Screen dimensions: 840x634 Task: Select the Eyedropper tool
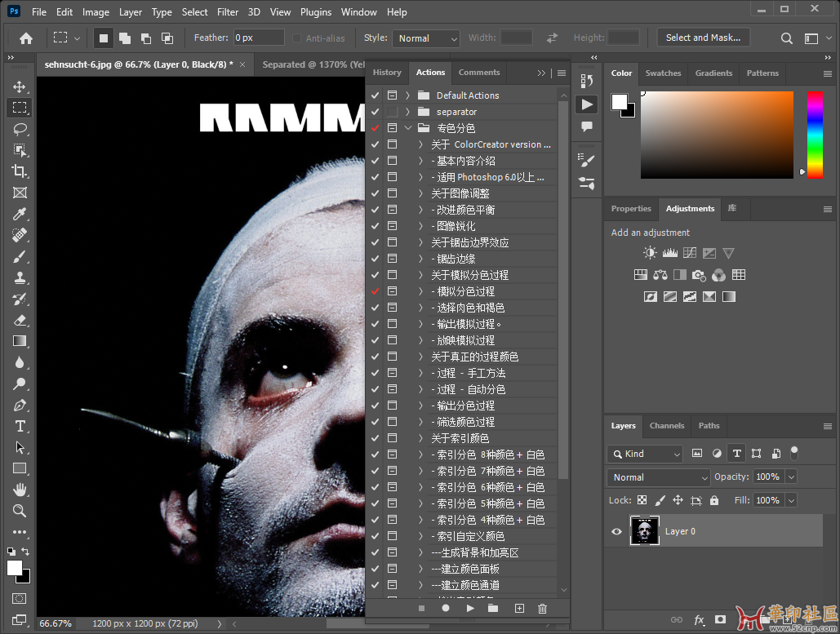(20, 214)
